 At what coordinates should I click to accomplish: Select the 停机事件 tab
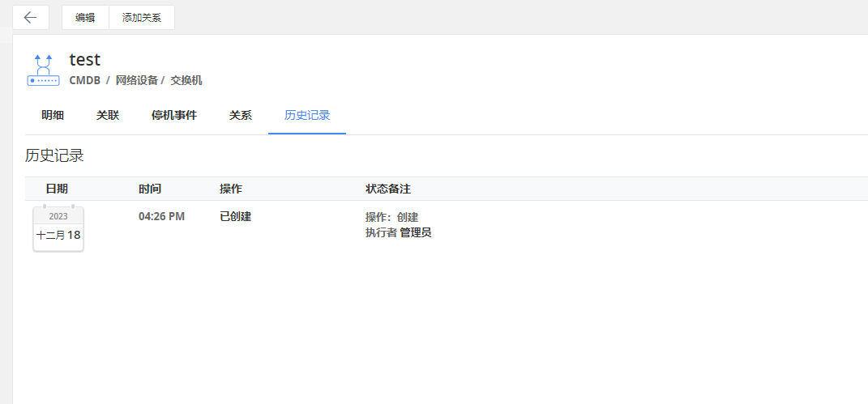pos(174,115)
